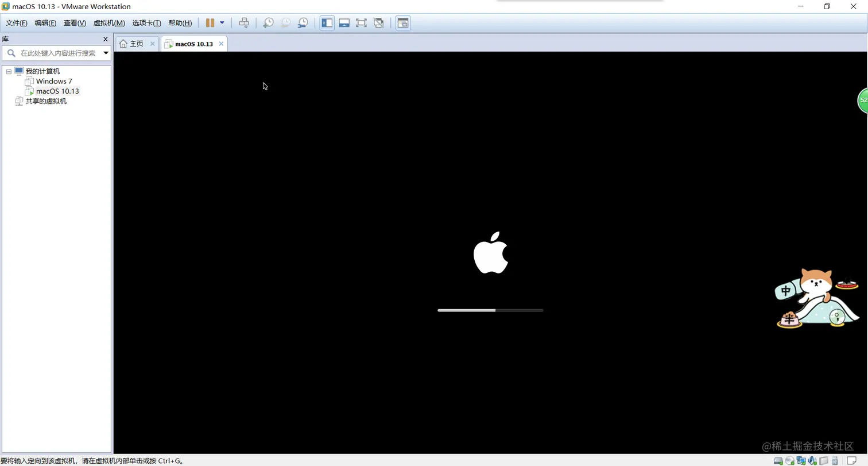
Task: Click the sound card status icon
Action: (x=812, y=460)
